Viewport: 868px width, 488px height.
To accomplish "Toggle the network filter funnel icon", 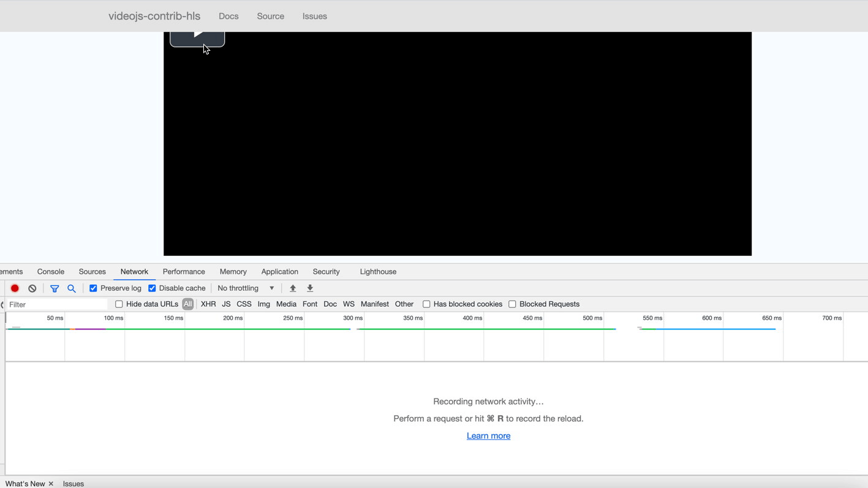I will coord(55,288).
